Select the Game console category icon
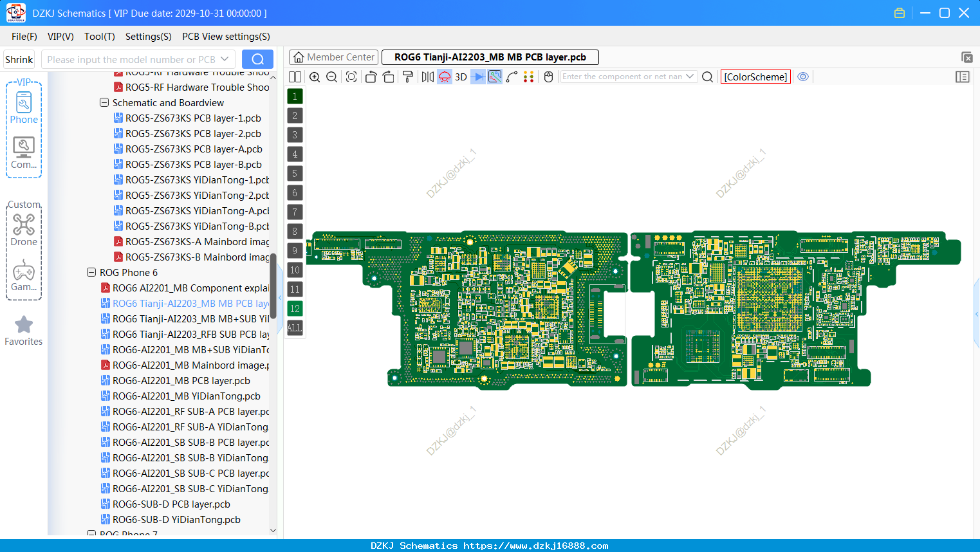Viewport: 980px width, 552px height. click(24, 275)
